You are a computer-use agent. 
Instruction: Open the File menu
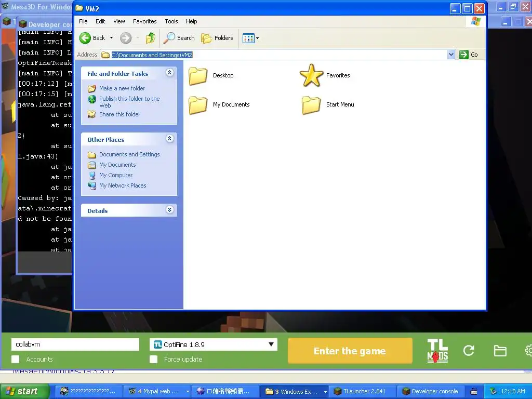83,21
